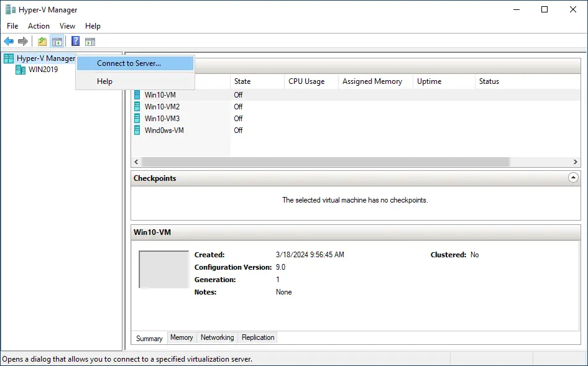Sort by CPU Usage column header

click(x=306, y=81)
